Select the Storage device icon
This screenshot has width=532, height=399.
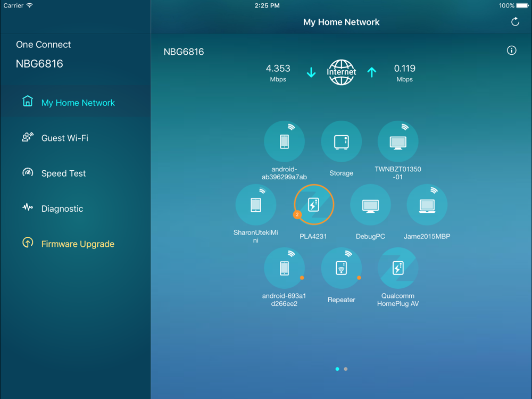pyautogui.click(x=341, y=142)
